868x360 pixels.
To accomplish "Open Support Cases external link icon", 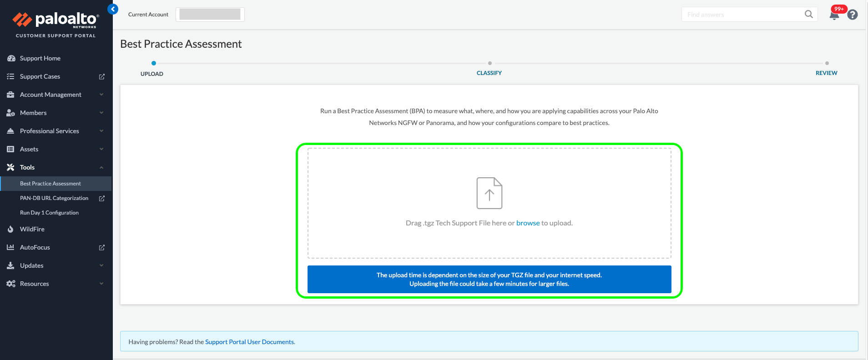I will pyautogui.click(x=102, y=76).
